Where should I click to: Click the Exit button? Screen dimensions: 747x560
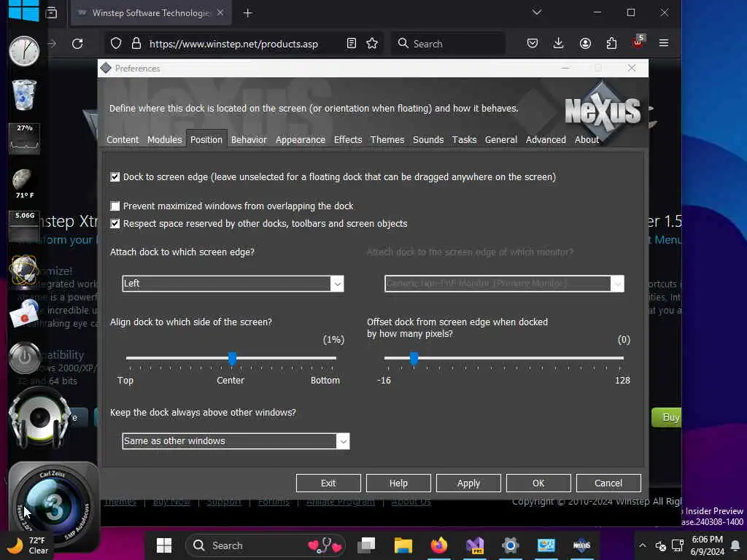[328, 483]
